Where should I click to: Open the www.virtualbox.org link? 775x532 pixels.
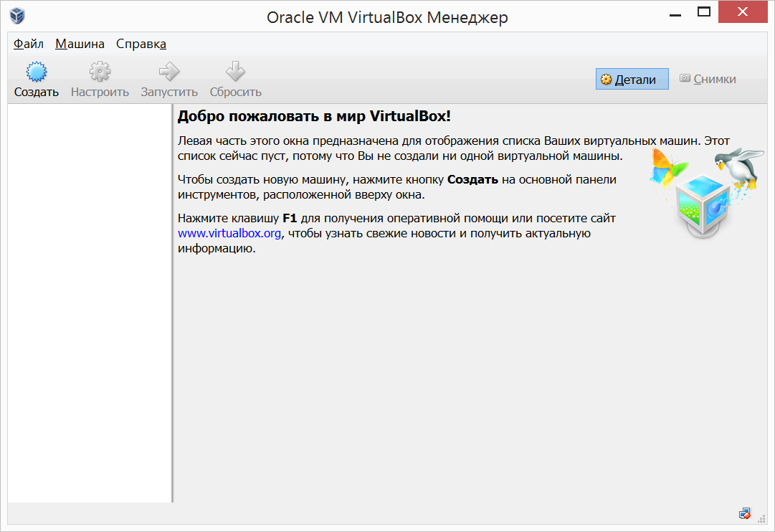click(x=229, y=233)
